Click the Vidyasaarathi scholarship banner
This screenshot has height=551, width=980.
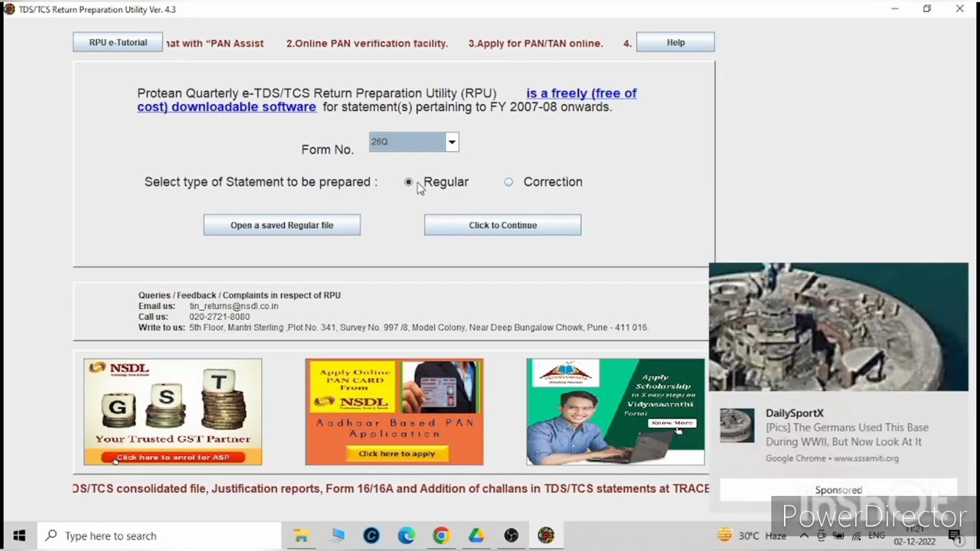click(x=616, y=412)
